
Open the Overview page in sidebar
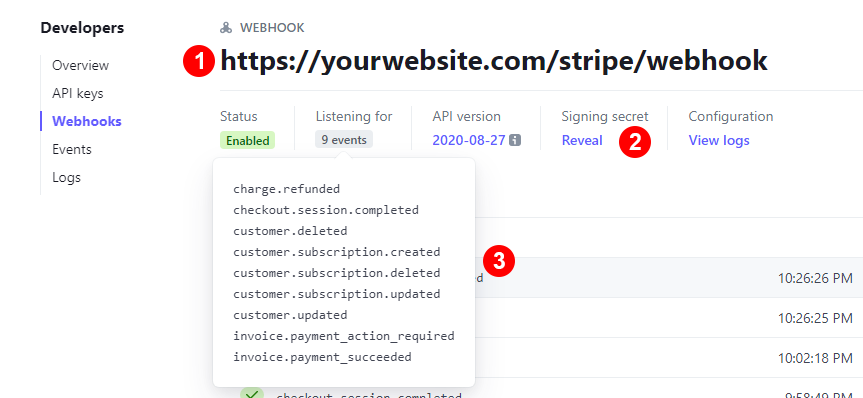tap(80, 66)
